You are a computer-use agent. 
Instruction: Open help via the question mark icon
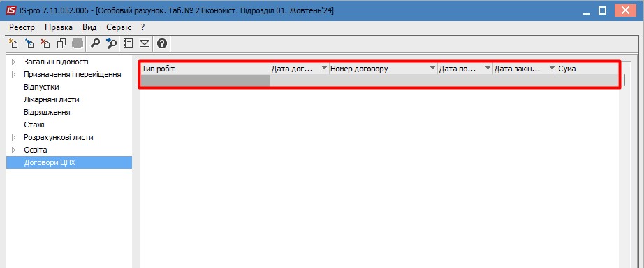162,43
